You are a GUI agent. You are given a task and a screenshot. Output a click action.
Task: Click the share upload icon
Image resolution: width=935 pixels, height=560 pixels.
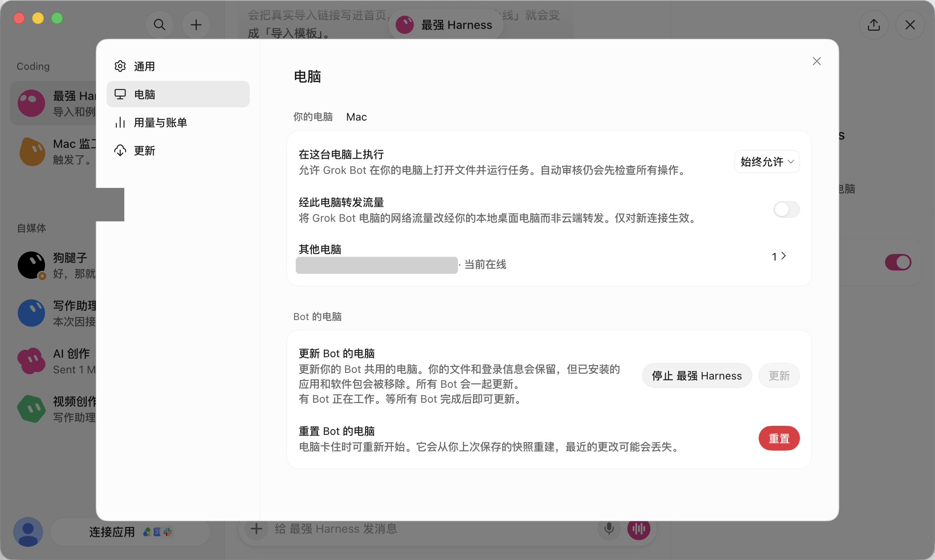873,25
